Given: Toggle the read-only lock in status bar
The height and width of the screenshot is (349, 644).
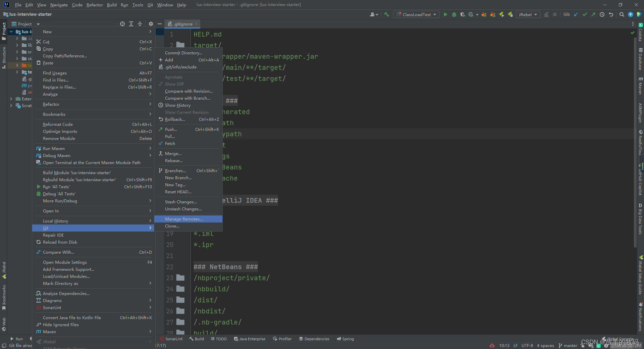Looking at the screenshot, I should click(x=583, y=346).
